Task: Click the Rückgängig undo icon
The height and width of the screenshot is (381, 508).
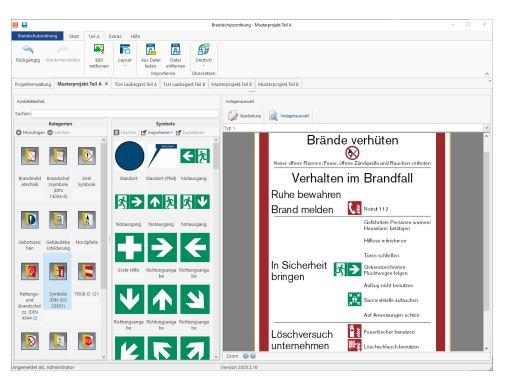Action: click(28, 50)
